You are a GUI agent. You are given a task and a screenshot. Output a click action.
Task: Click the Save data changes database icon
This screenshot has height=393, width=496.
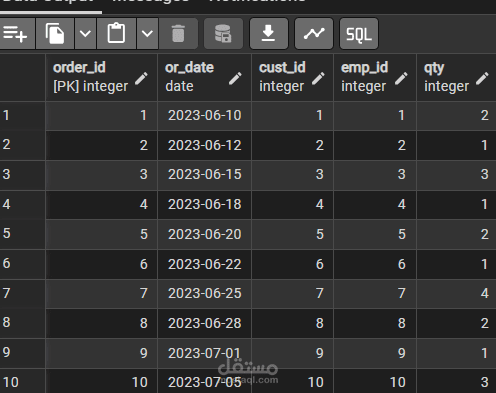coord(223,34)
